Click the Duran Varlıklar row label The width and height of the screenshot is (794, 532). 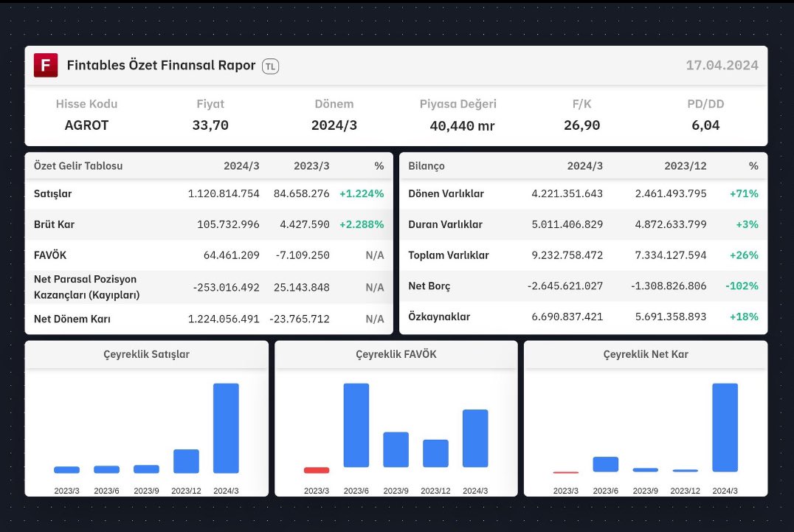pos(445,224)
